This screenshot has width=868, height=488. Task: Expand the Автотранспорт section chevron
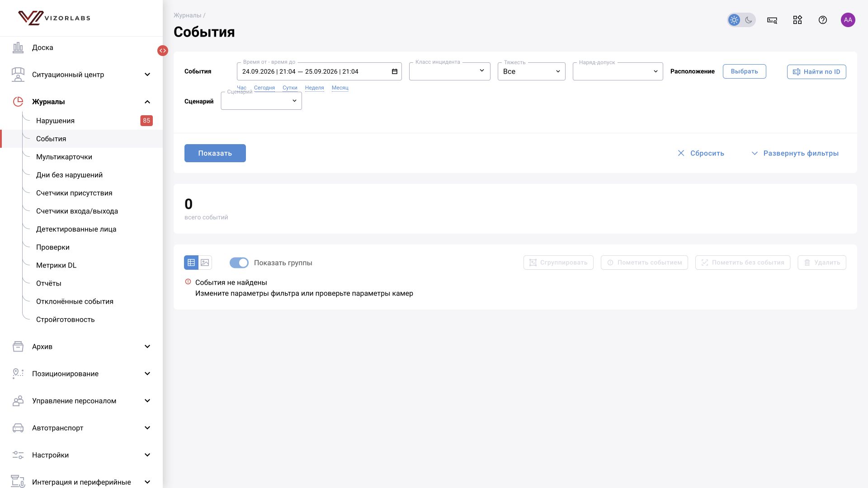pyautogui.click(x=147, y=428)
